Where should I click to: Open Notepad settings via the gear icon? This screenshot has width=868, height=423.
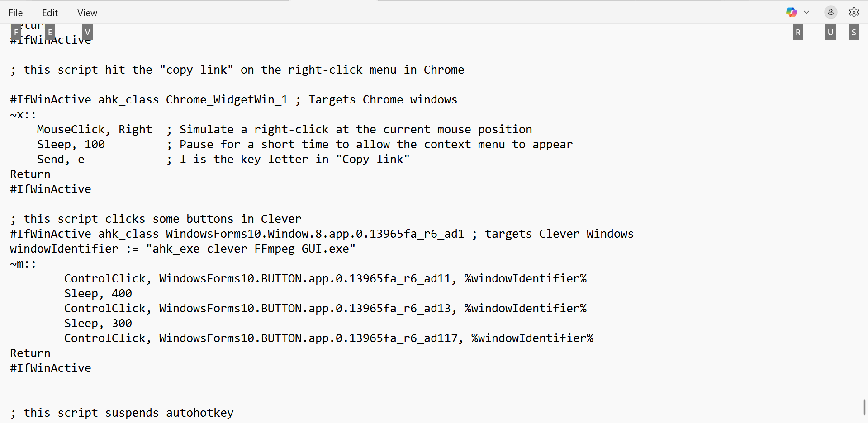click(854, 12)
